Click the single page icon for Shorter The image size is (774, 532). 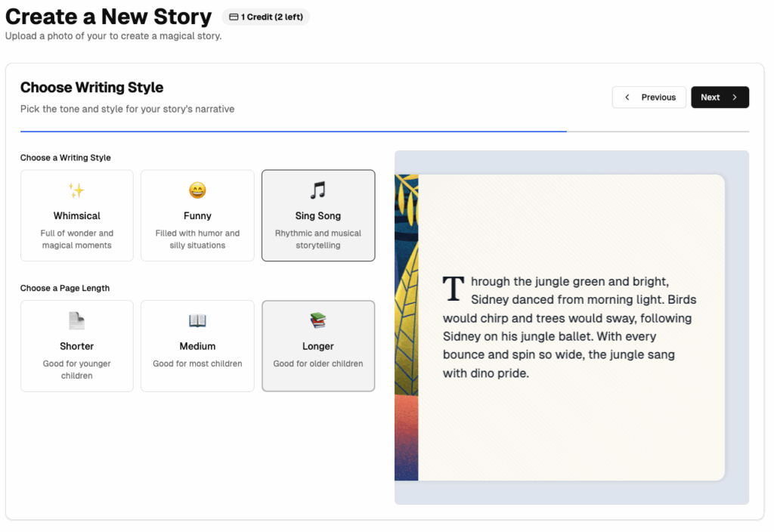(x=76, y=321)
